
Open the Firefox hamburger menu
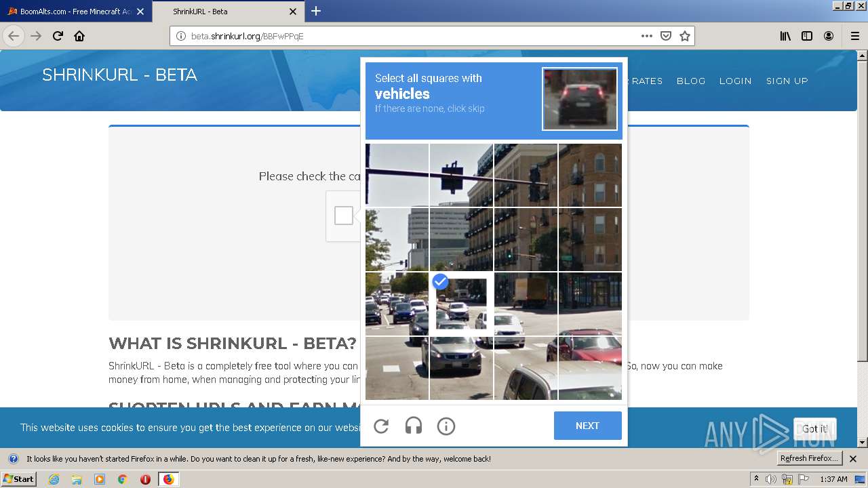pyautogui.click(x=854, y=36)
